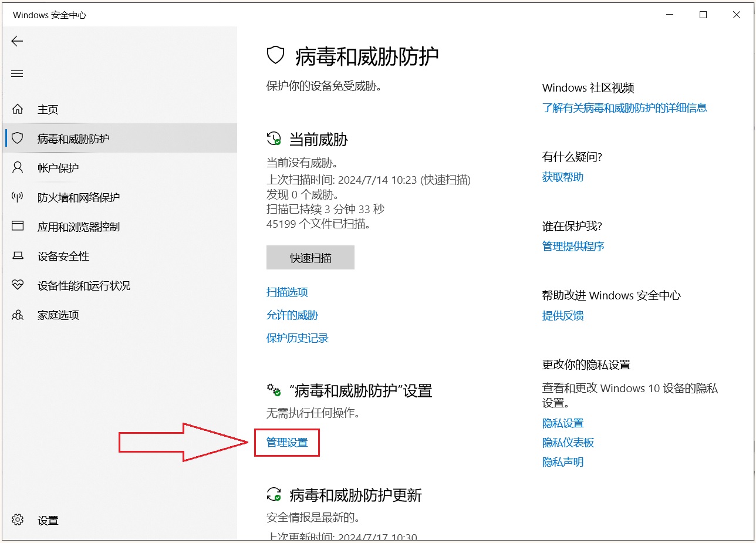Screen dimensions: 756x543
Task: Click the 管理提供程序 link
Action: tap(573, 247)
